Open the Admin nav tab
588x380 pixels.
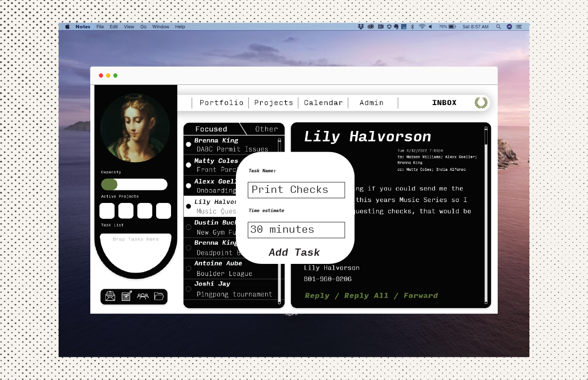point(372,103)
